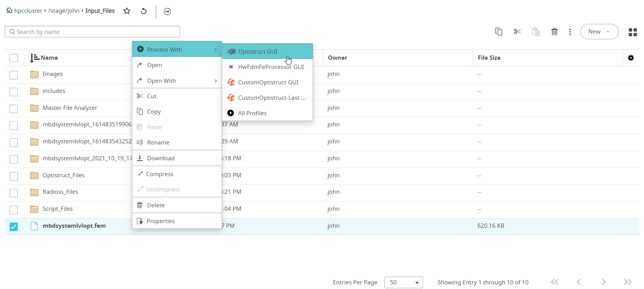Click the go-to path arrow icon

167,12
